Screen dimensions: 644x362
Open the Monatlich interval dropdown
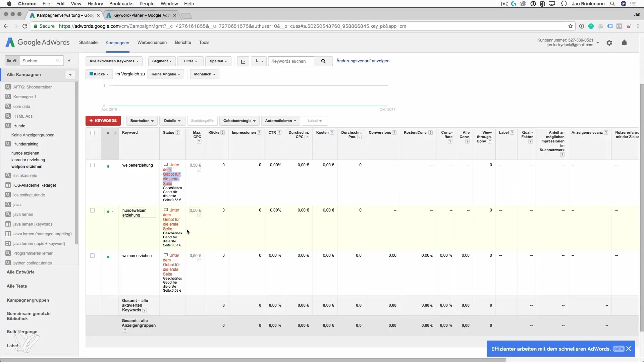(205, 74)
